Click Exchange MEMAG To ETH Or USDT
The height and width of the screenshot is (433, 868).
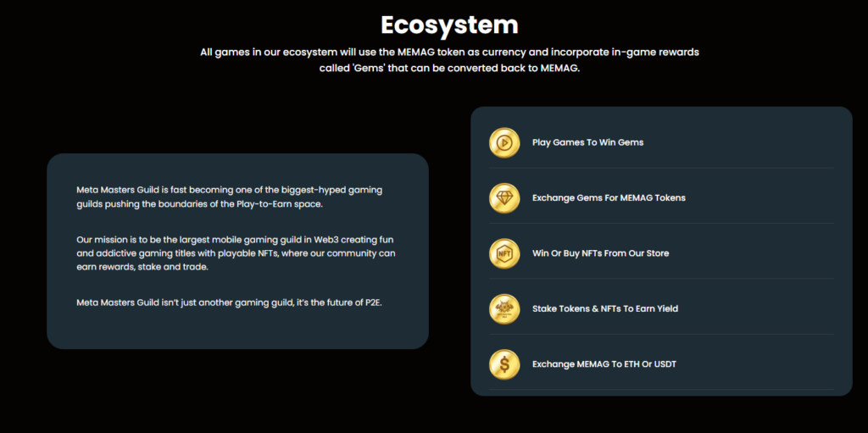coord(604,364)
